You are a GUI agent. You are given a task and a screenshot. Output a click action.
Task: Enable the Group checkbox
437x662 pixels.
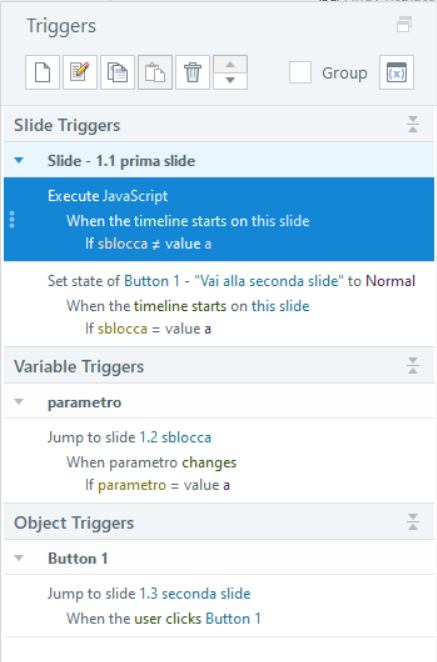[x=300, y=72]
